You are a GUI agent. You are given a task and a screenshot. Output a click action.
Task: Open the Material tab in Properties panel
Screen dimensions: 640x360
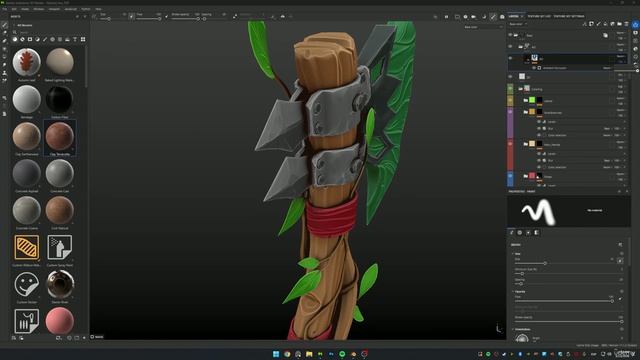pos(537,233)
